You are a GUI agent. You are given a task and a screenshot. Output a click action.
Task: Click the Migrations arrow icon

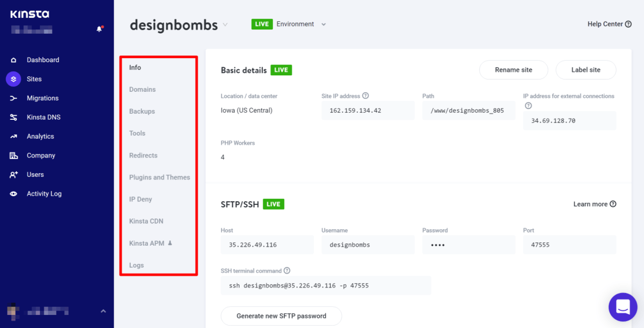pyautogui.click(x=14, y=98)
